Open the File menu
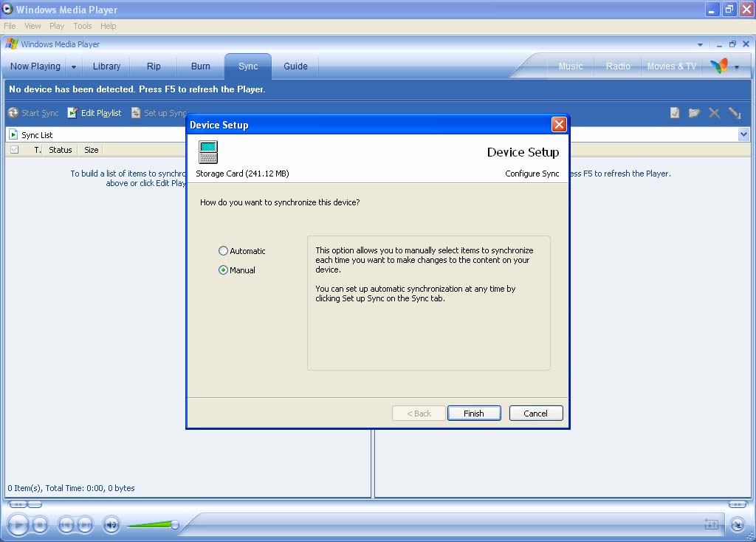Viewport: 756px width, 542px height. point(10,26)
